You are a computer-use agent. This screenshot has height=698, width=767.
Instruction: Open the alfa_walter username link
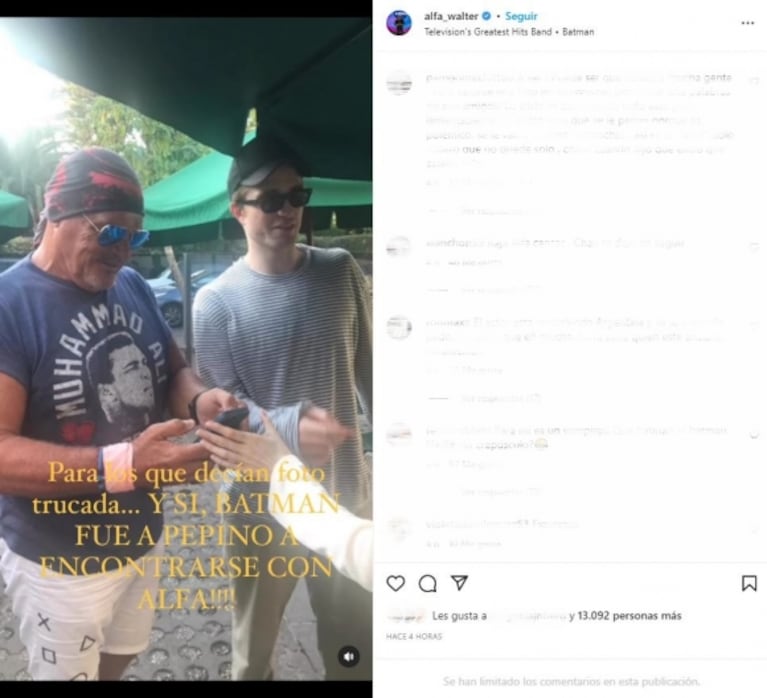(x=451, y=16)
